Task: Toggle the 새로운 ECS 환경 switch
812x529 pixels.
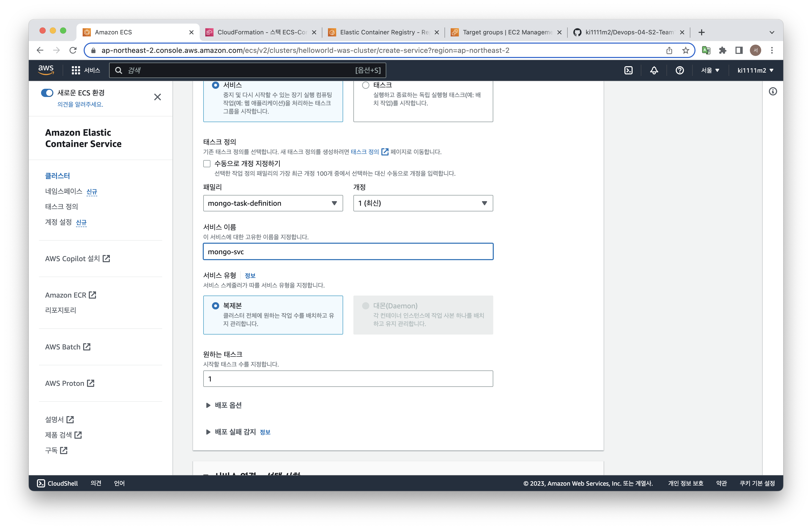Action: pyautogui.click(x=47, y=93)
